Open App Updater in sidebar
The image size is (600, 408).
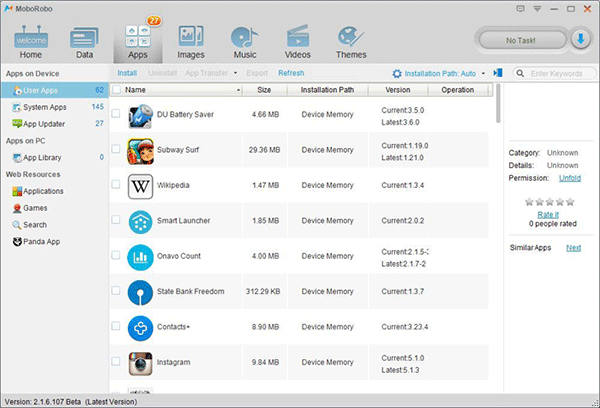coord(55,124)
